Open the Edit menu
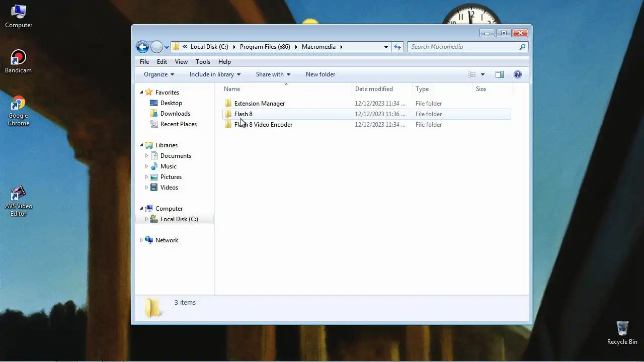Screen dimensions: 644x362 click(162, 62)
